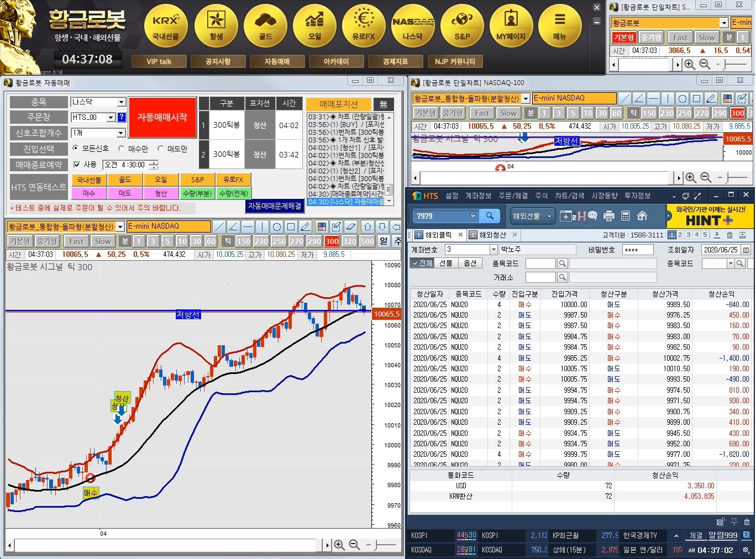Select the angle line tool in main chart

233,226
